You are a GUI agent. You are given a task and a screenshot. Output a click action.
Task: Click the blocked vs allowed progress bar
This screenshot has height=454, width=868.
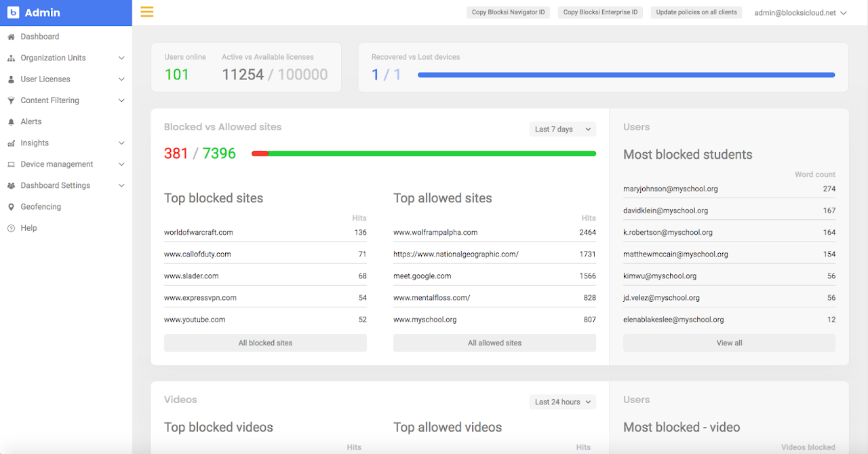424,153
